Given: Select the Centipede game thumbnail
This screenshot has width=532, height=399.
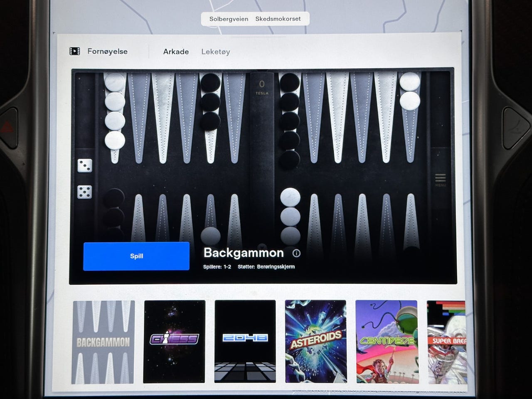Looking at the screenshot, I should [387, 342].
